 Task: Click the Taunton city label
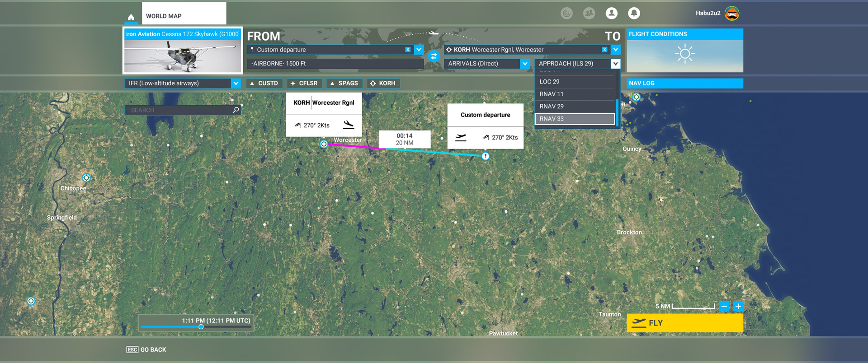pos(610,314)
